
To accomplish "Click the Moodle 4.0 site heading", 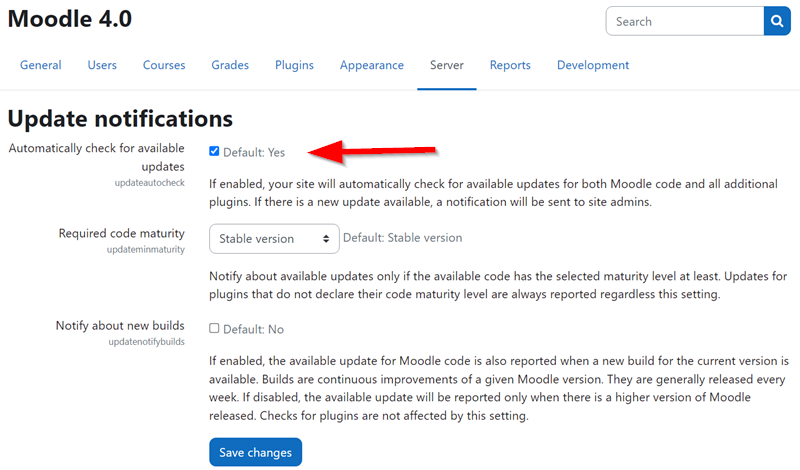I will pos(70,19).
